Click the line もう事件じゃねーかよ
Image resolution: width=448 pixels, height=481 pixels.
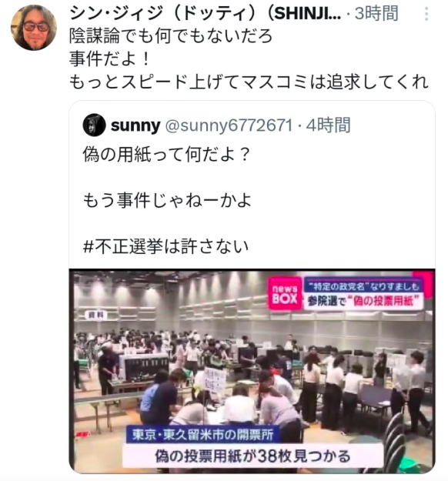pos(167,200)
